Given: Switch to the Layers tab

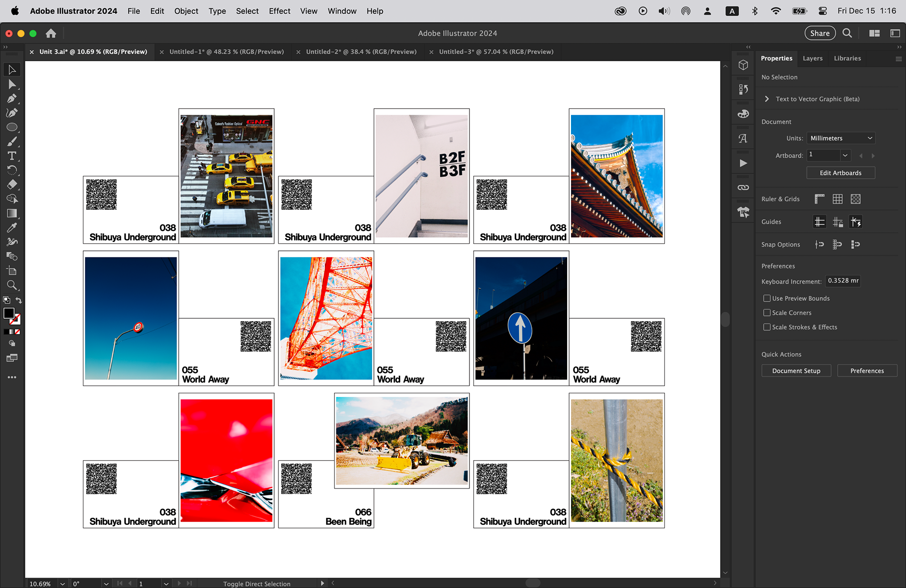Looking at the screenshot, I should tap(813, 58).
